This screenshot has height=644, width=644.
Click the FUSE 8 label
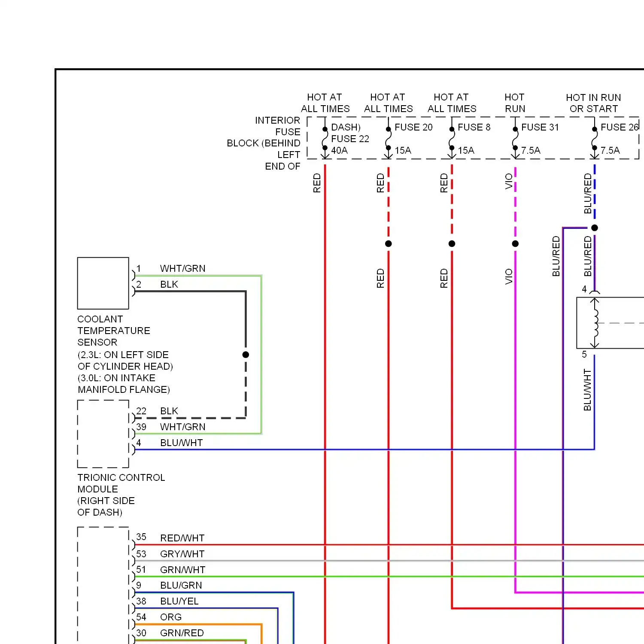tap(474, 127)
